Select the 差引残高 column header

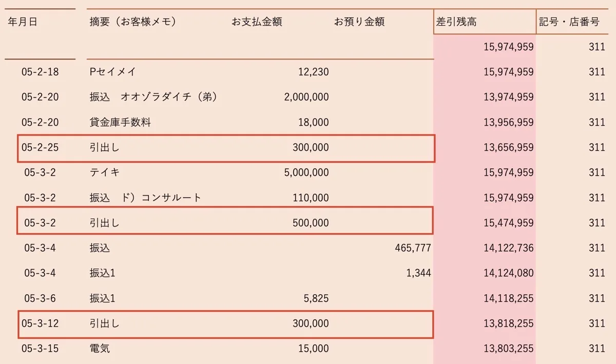(x=456, y=22)
